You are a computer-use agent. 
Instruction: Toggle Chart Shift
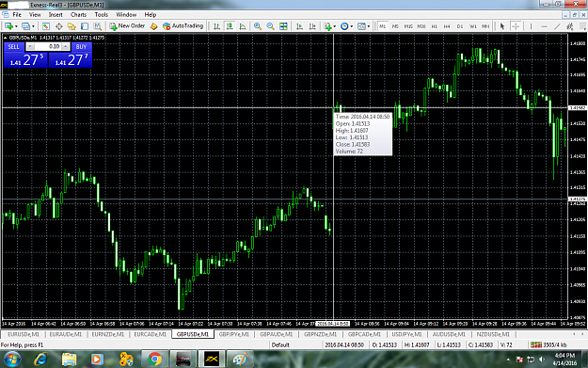[x=312, y=26]
